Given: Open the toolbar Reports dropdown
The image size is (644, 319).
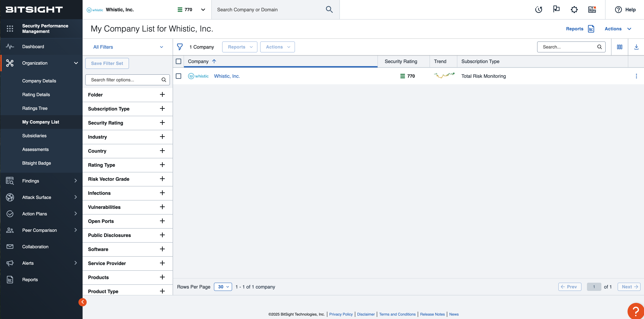Looking at the screenshot, I should click(x=239, y=47).
